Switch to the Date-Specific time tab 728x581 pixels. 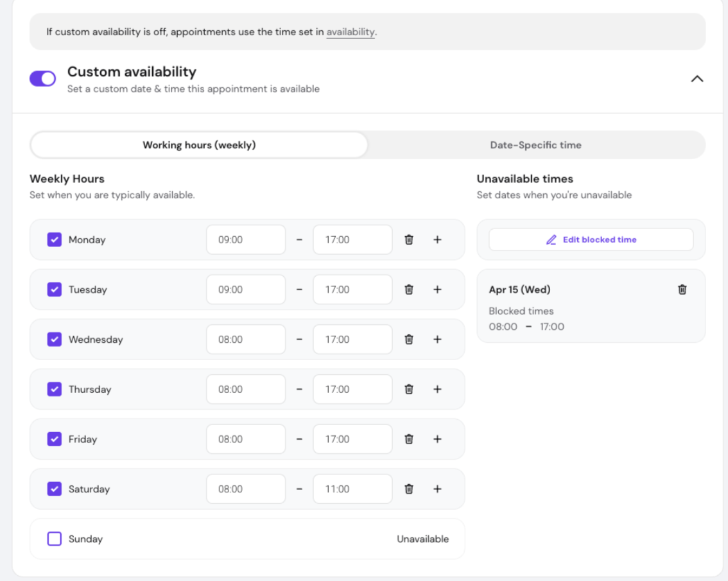(x=535, y=145)
